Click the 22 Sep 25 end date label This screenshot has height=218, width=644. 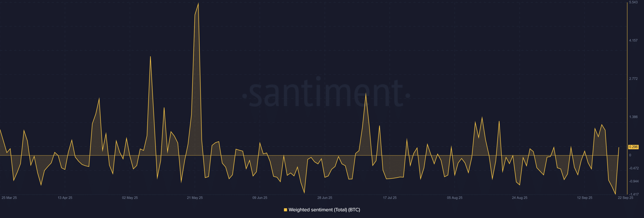(x=625, y=198)
